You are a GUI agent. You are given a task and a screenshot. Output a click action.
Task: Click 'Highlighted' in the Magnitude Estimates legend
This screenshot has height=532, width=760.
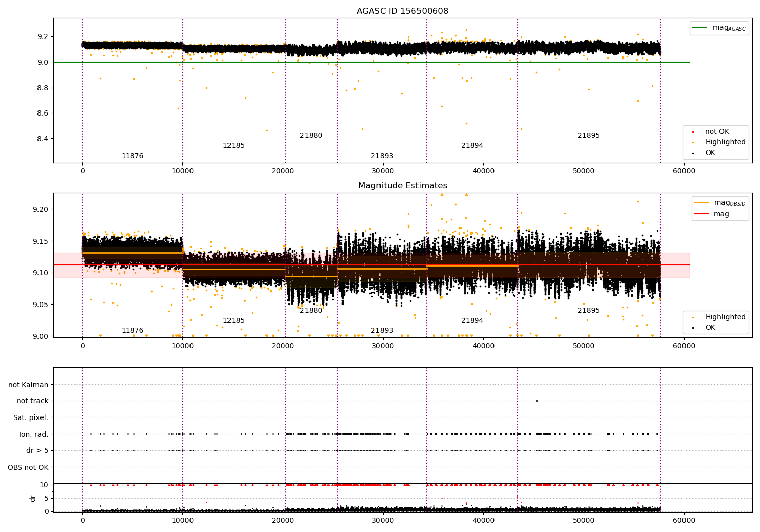(x=726, y=317)
